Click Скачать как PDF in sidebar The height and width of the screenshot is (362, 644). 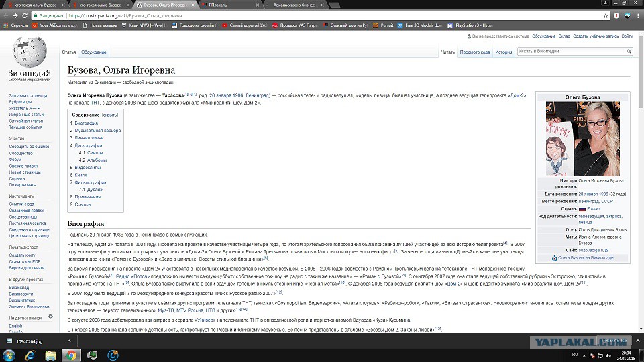click(25, 261)
